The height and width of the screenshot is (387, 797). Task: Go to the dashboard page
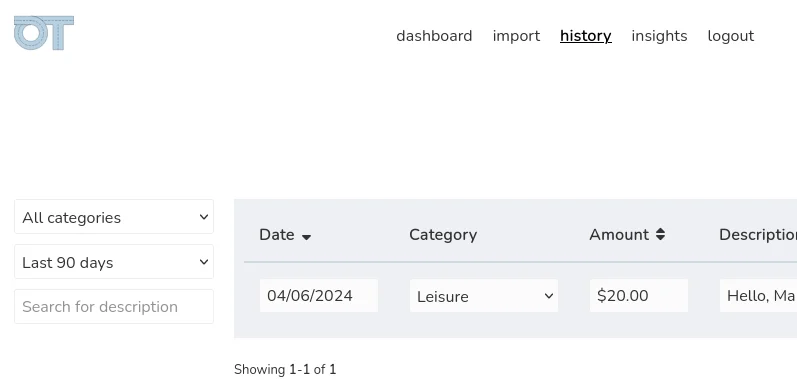pos(434,36)
